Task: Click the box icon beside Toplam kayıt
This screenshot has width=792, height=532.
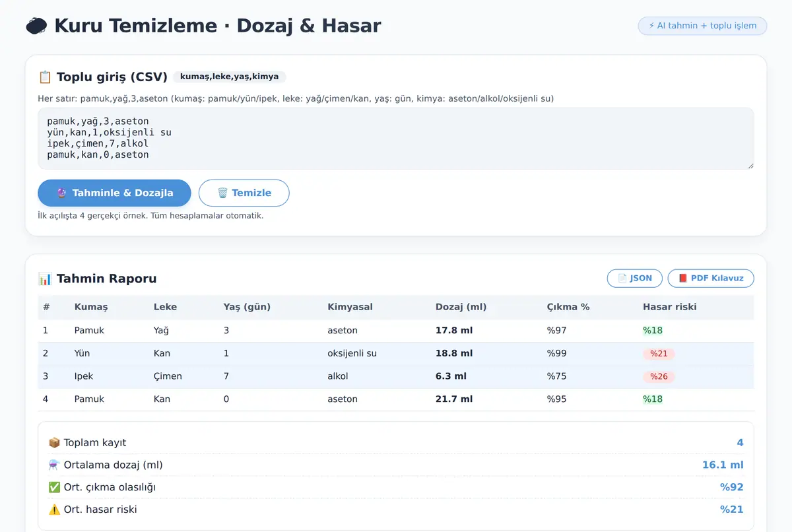Action: point(54,442)
